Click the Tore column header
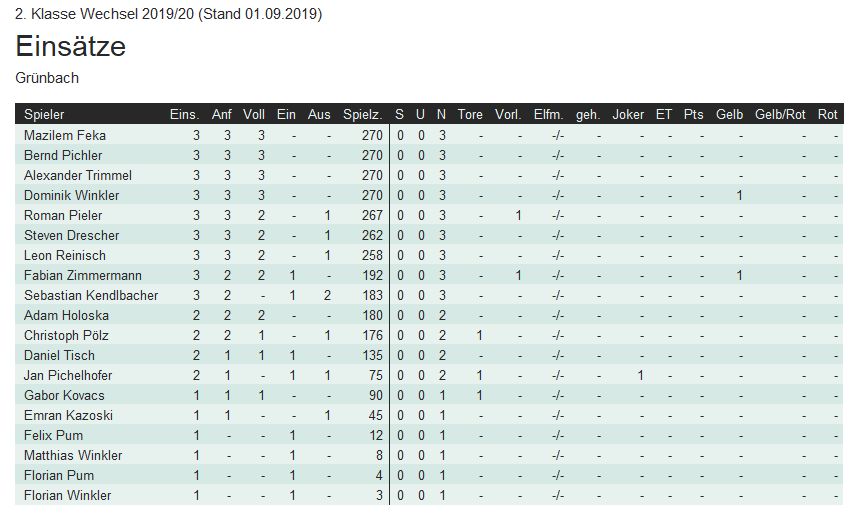The width and height of the screenshot is (858, 512). point(470,114)
